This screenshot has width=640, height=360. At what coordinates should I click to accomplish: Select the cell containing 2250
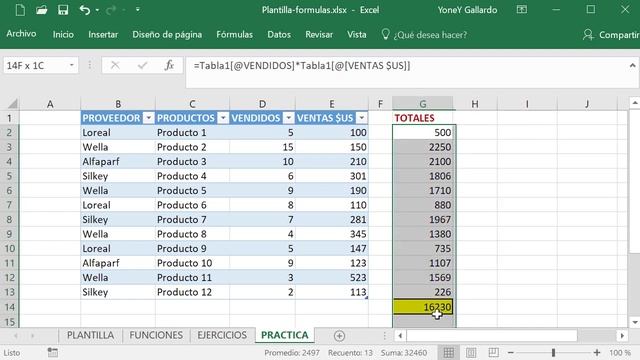point(423,147)
